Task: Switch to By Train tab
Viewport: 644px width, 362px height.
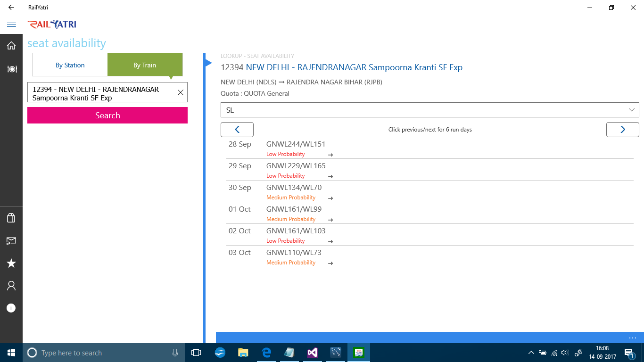Action: [x=145, y=65]
